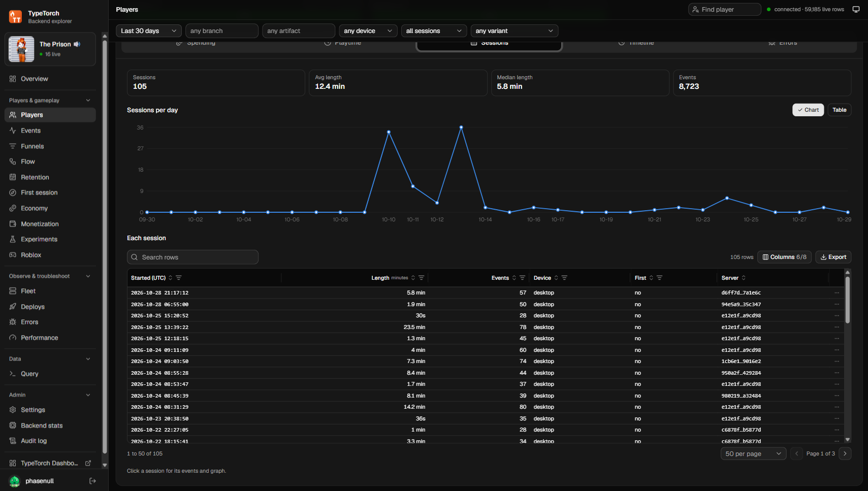Open Settings in the Admin menu
The width and height of the screenshot is (868, 491).
[x=50, y=410]
